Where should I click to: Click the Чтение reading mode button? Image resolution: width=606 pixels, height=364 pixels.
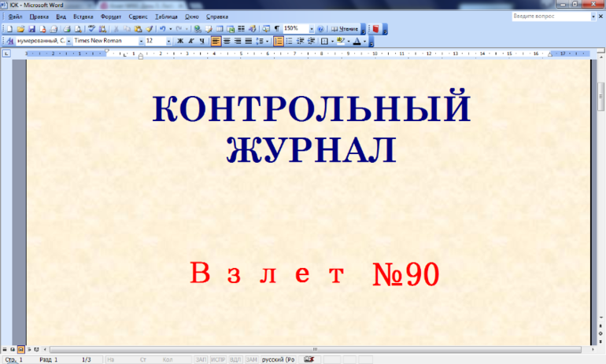[345, 28]
